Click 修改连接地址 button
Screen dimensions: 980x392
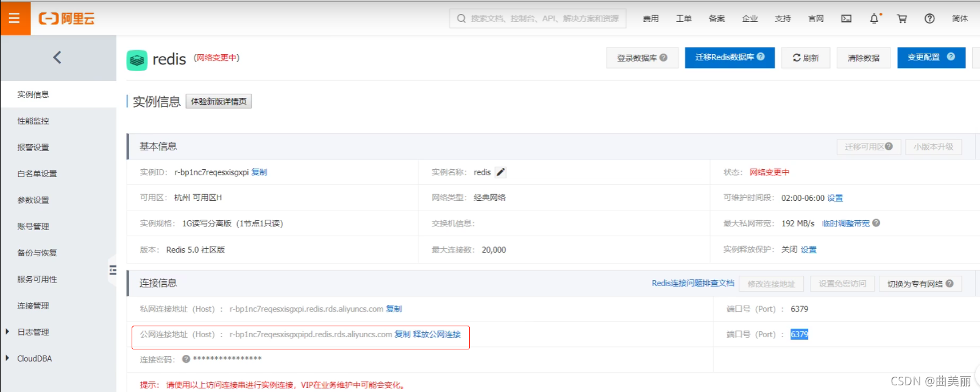click(x=771, y=284)
